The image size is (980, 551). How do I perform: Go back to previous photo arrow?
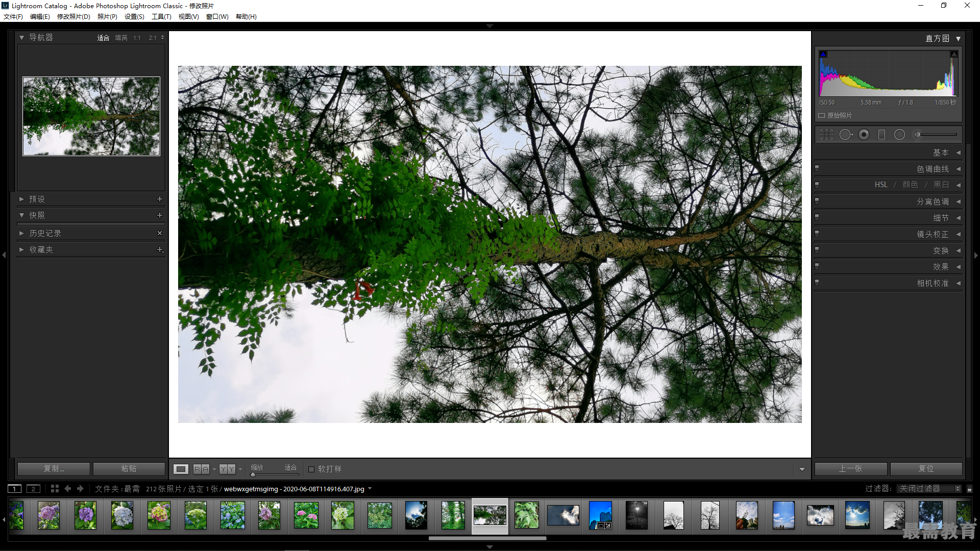tap(68, 489)
